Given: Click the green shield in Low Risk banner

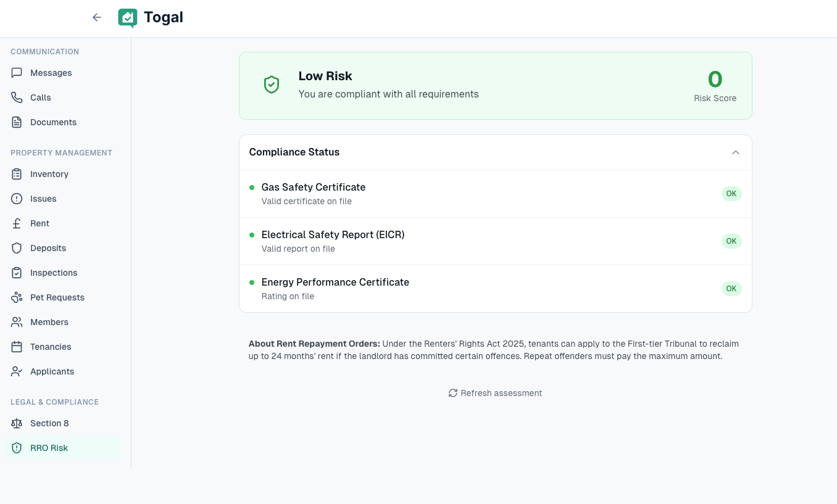Looking at the screenshot, I should (x=272, y=85).
